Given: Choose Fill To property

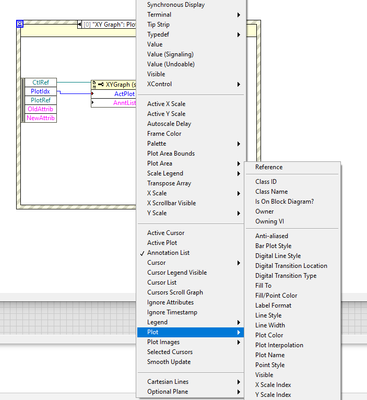Looking at the screenshot, I should tap(293, 286).
